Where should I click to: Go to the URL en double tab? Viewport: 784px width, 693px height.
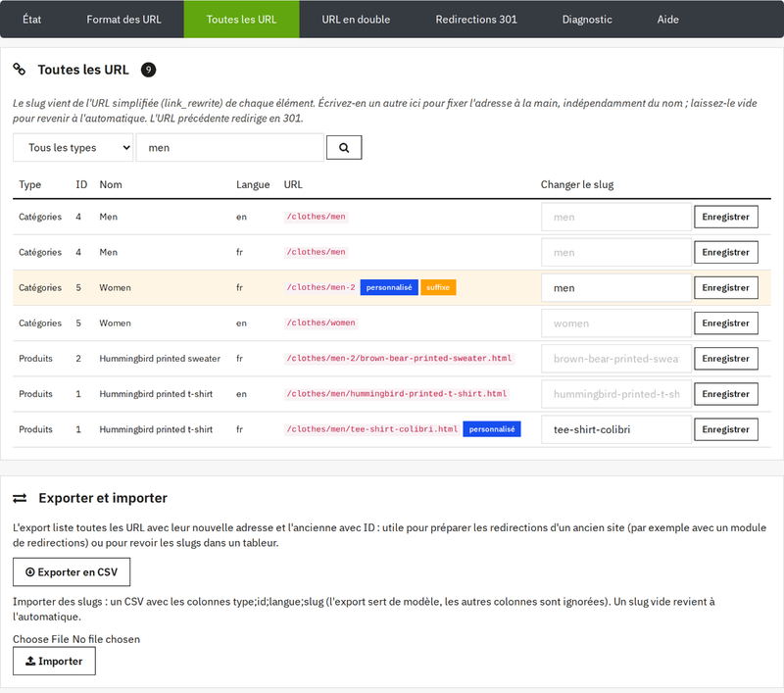tap(356, 19)
